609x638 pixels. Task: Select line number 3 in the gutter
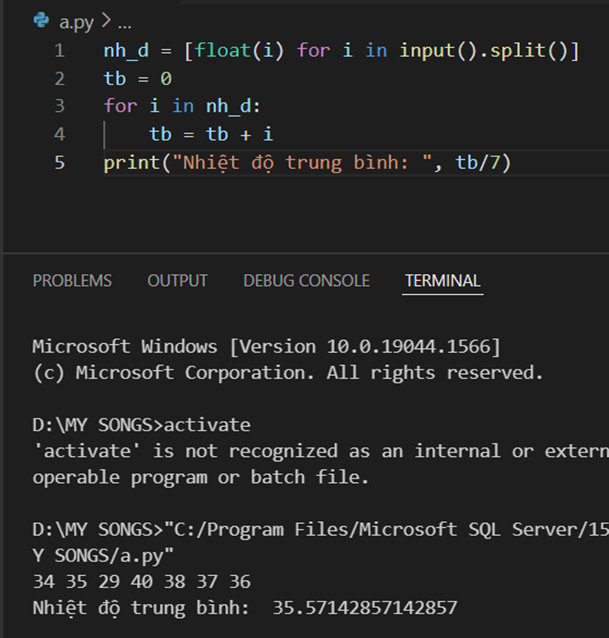point(59,106)
